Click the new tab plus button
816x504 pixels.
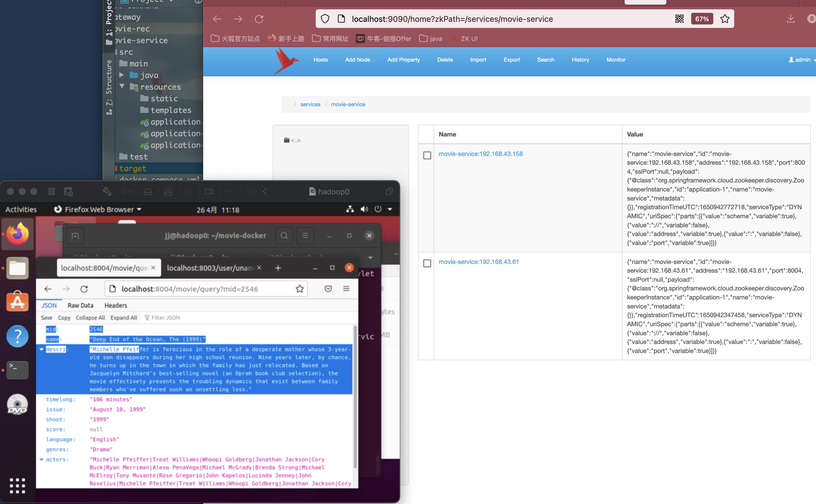coord(278,268)
